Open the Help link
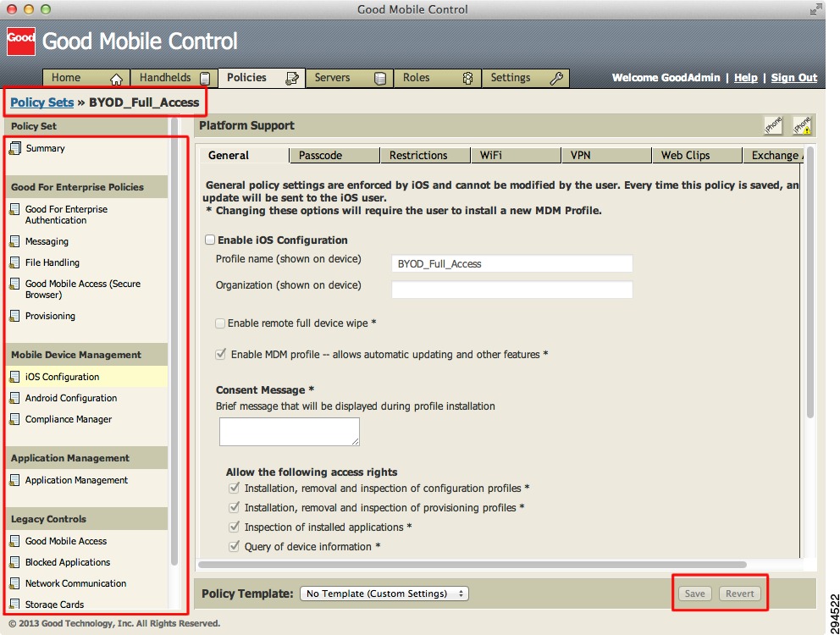 pos(746,78)
